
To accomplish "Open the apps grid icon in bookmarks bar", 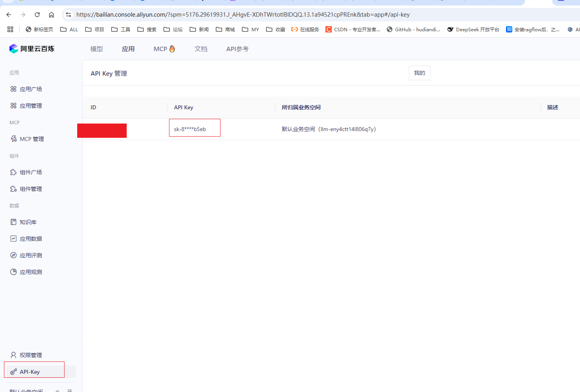I will (10, 29).
